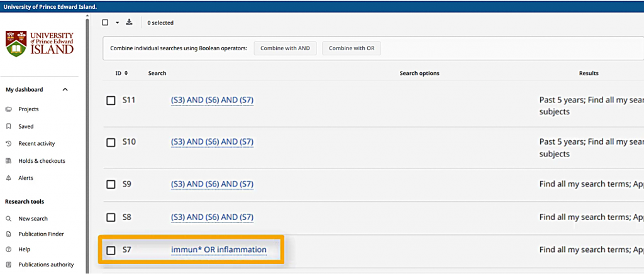Screen dimensions: 644x274
Task: Click the Projects folder icon
Action: click(9, 109)
